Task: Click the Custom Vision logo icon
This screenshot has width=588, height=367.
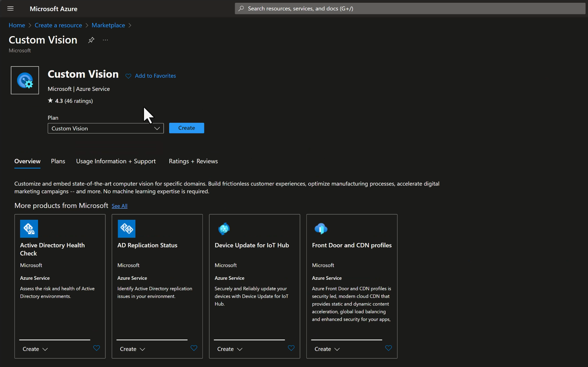Action: pyautogui.click(x=25, y=80)
